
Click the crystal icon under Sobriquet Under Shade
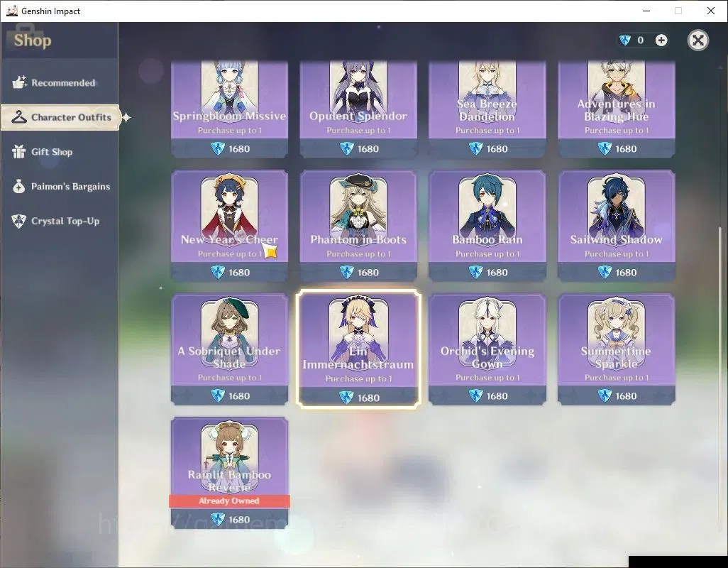coord(218,395)
